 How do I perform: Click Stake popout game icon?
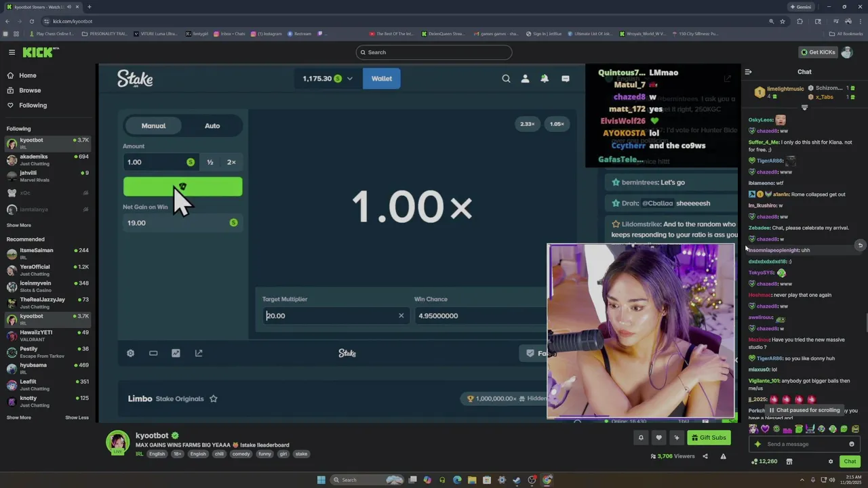coord(199,353)
